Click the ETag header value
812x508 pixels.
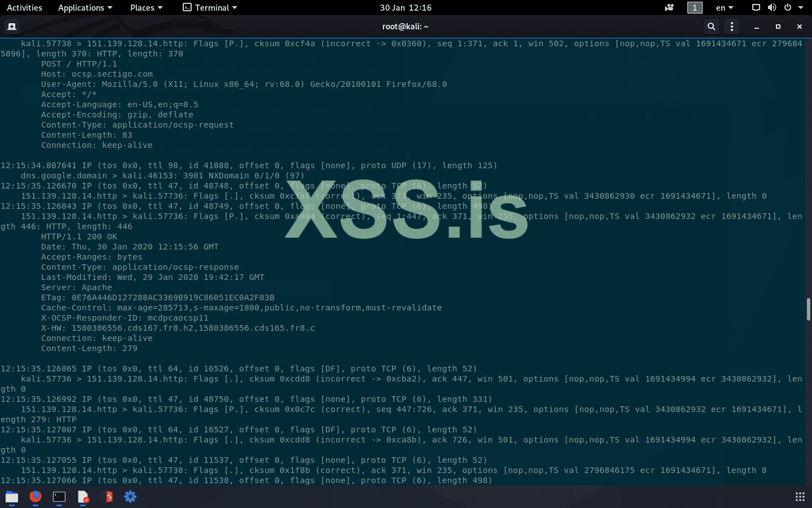tap(173, 297)
